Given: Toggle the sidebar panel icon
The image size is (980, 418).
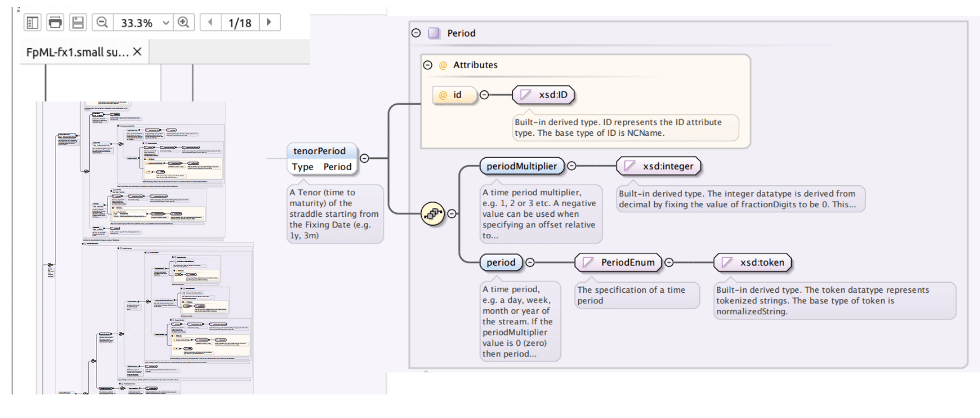Looking at the screenshot, I should (33, 23).
